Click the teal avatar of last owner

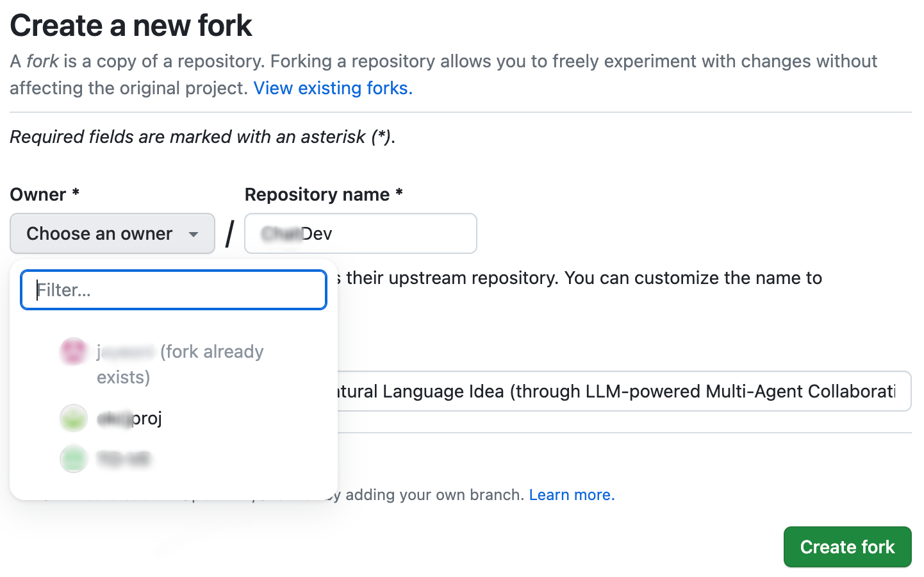74,459
